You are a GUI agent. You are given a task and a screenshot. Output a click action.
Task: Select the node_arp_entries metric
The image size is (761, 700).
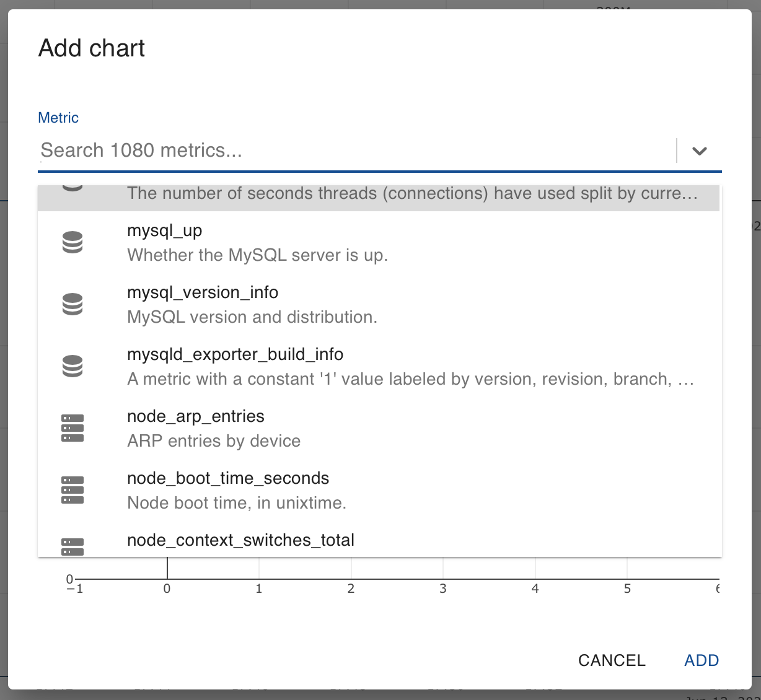(x=379, y=428)
